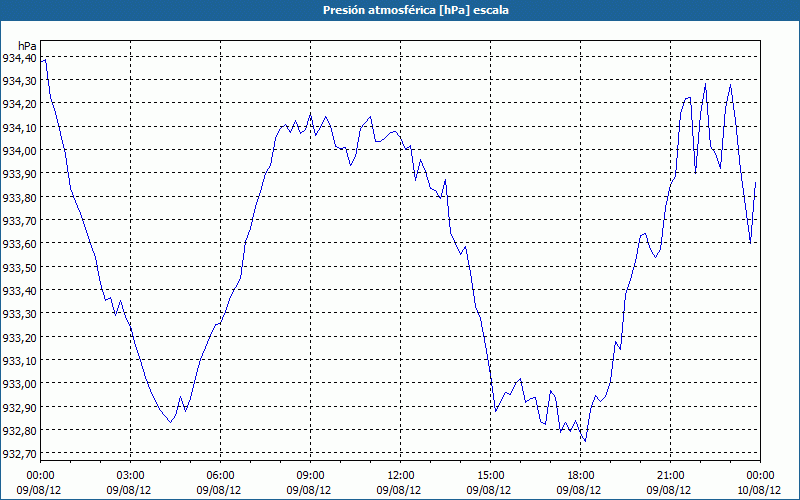
Task: Click the 18:00 time axis label
Action: [x=580, y=476]
